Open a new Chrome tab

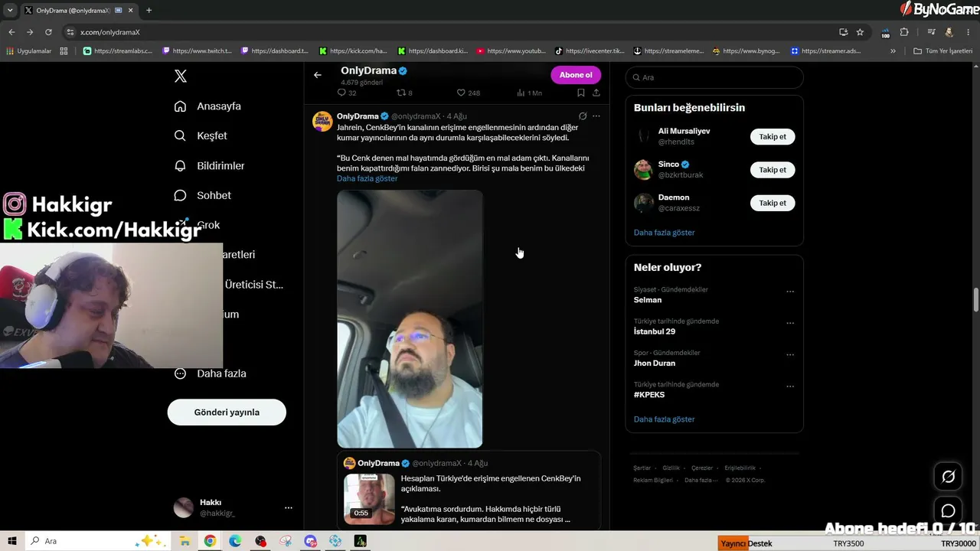tap(149, 10)
